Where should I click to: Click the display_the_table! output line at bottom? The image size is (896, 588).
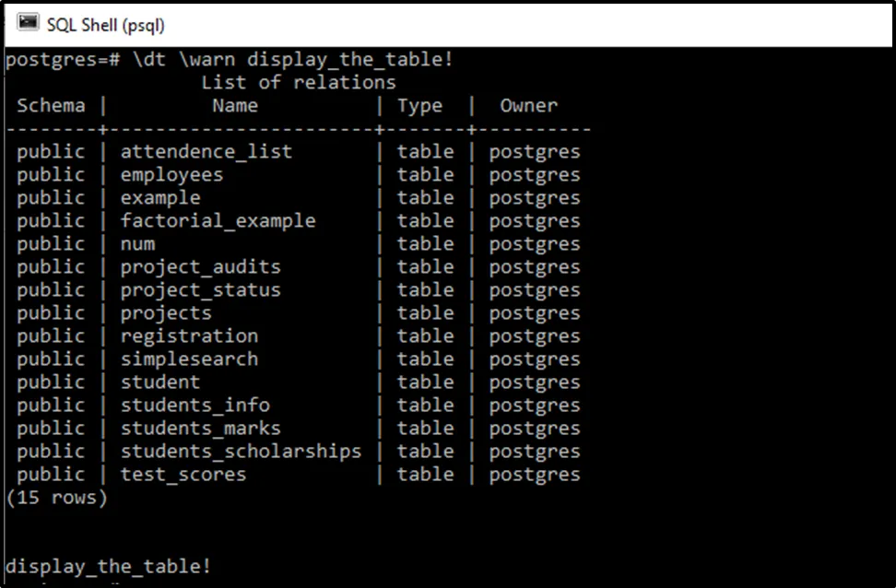tap(108, 567)
